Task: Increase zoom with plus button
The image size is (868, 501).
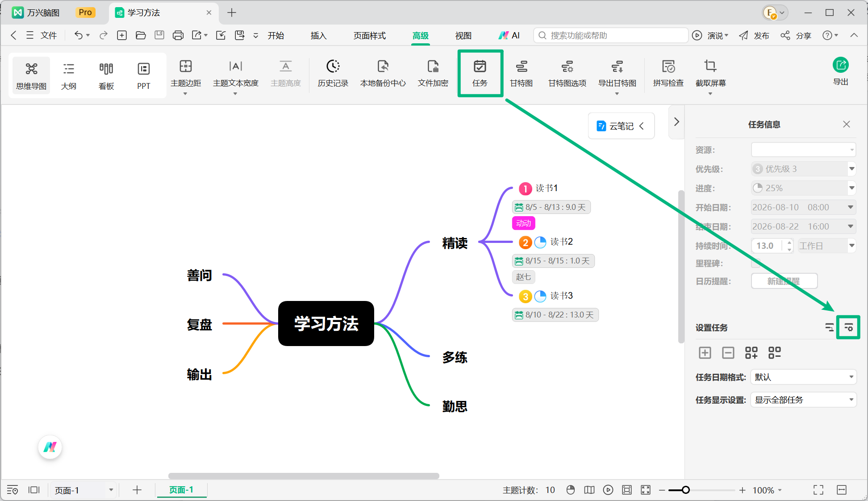Action: [x=742, y=490]
